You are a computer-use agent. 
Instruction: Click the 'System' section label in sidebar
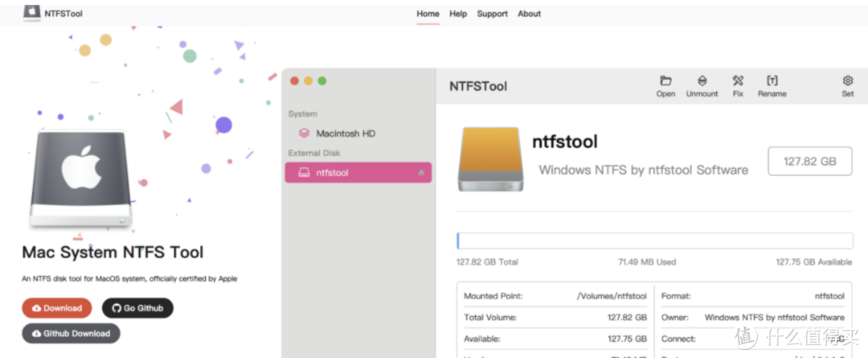pos(303,114)
